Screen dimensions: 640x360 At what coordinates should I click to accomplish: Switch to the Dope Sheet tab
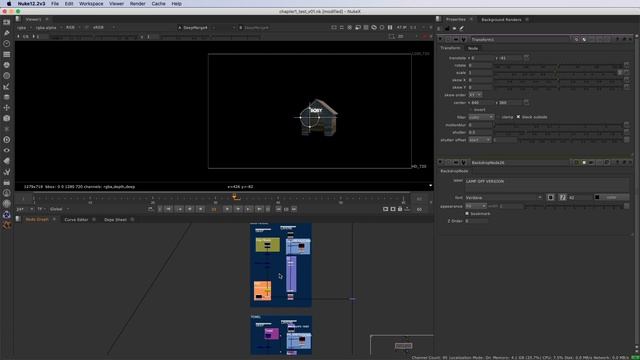(x=115, y=220)
